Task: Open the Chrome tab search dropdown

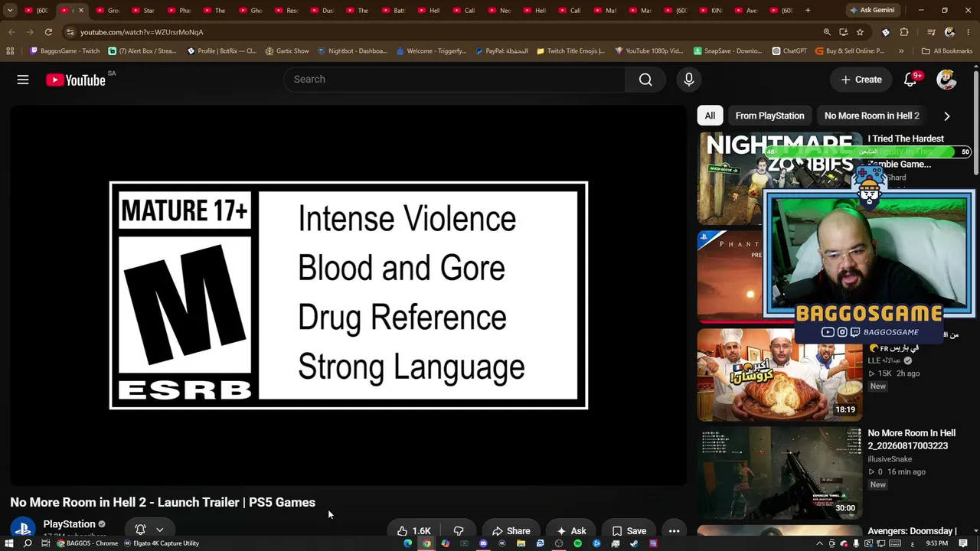Action: click(10, 11)
